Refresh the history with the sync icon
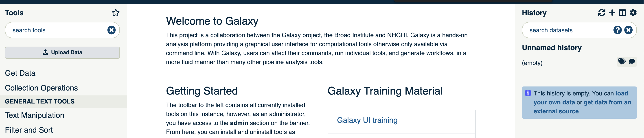644x138 pixels. click(x=602, y=13)
